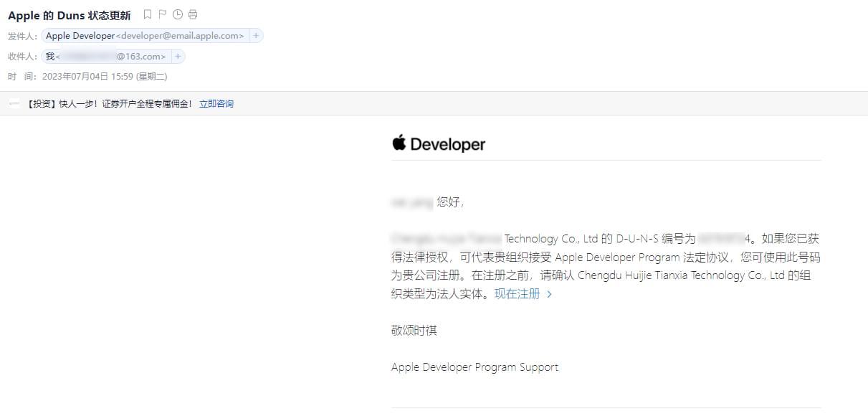Bookmark this email with the bookmark icon
Screen dimensions: 868x416
pyautogui.click(x=148, y=15)
